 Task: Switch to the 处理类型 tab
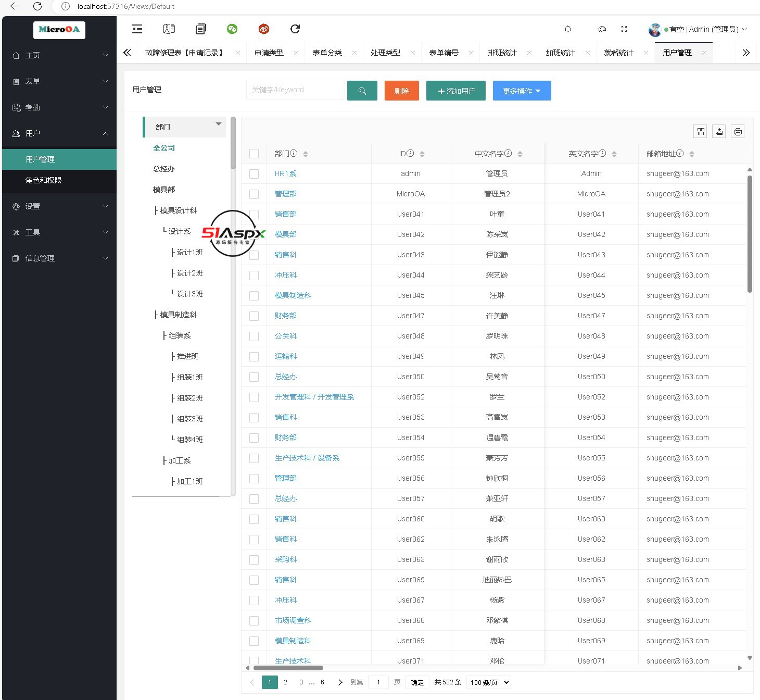(x=386, y=53)
